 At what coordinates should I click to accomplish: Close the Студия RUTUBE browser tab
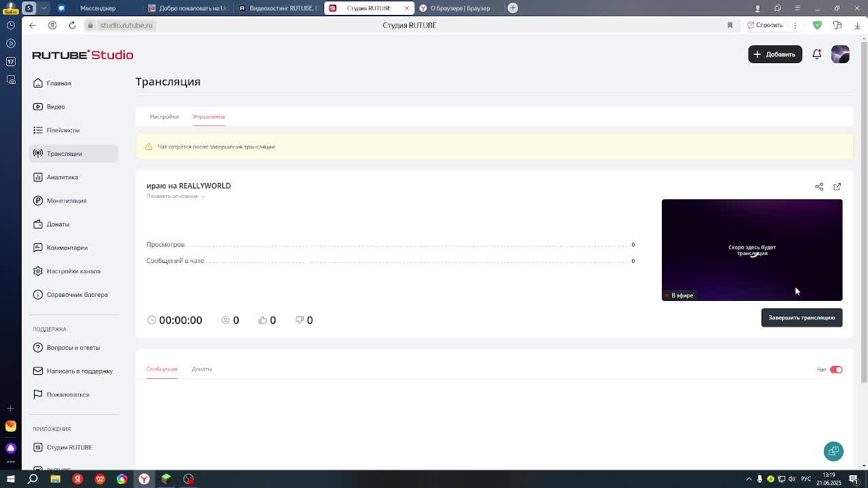[407, 8]
